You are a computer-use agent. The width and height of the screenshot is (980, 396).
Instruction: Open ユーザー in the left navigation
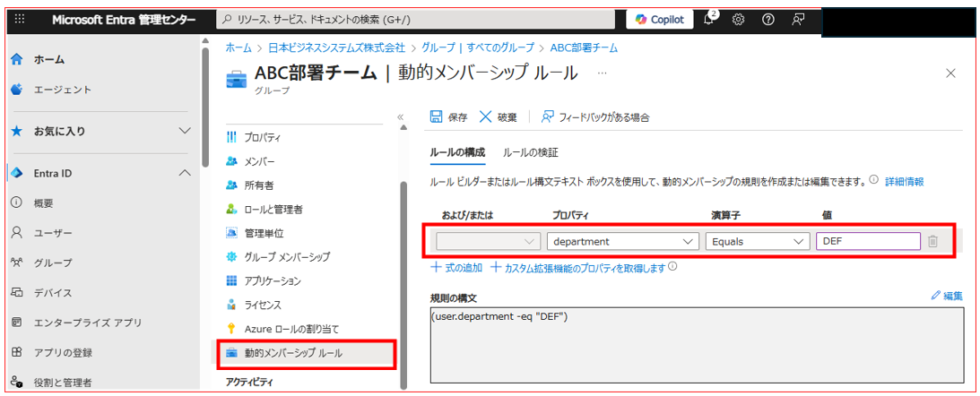53,233
